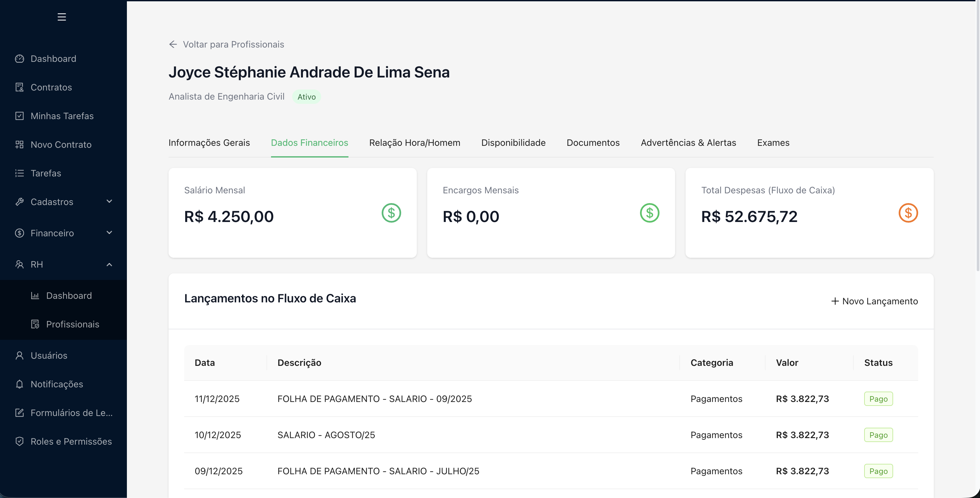The image size is (980, 498).
Task: Click the Minhas Tarefas checkbox icon
Action: pyautogui.click(x=20, y=116)
